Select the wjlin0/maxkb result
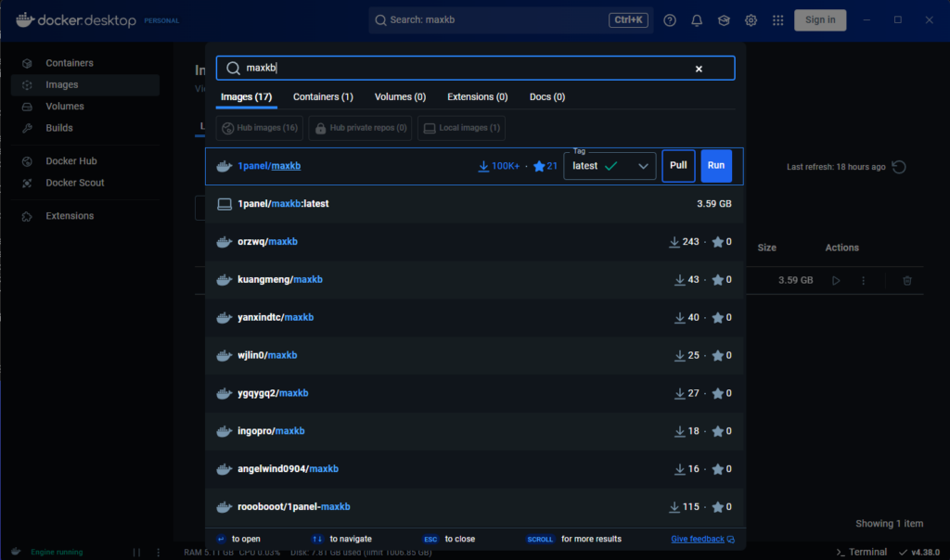950x560 pixels. 474,355
